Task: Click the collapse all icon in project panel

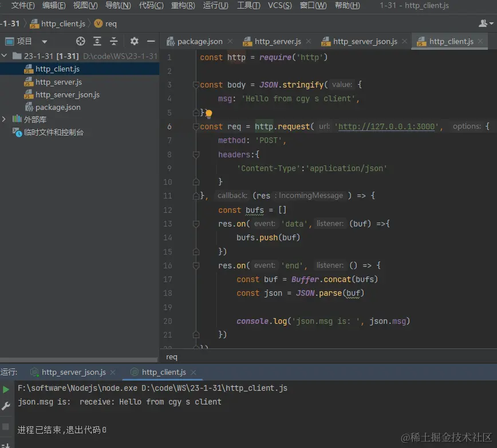Action: 114,41
